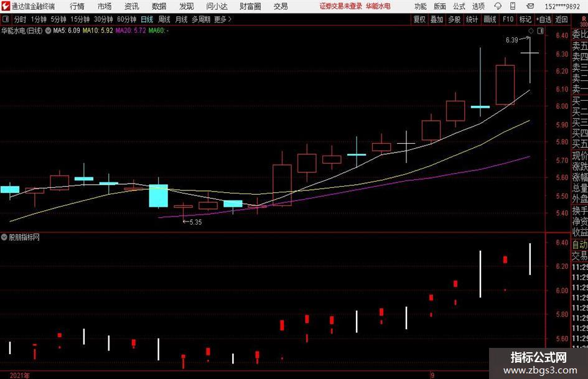Open the 问小达 menu

coord(217,6)
